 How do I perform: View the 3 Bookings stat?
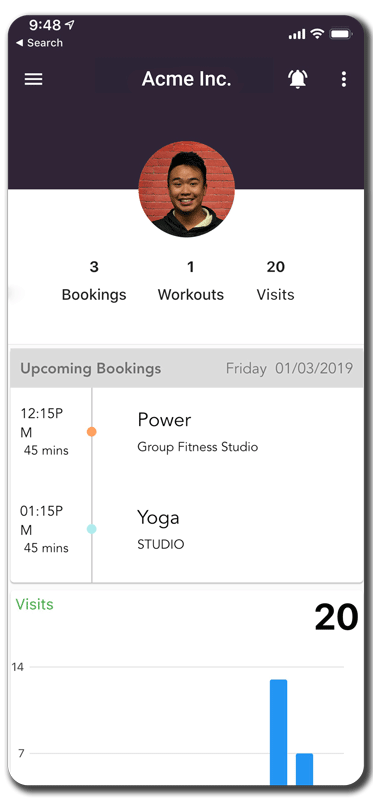point(94,281)
